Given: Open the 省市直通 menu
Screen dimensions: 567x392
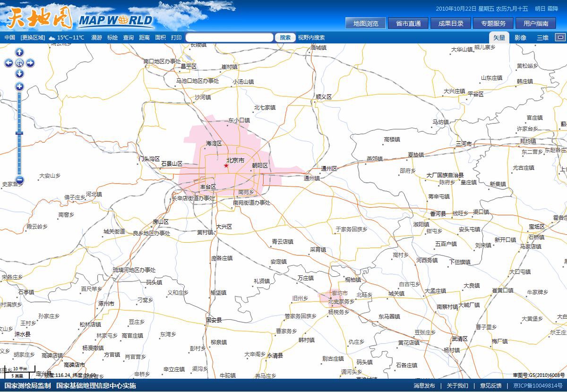Looking at the screenshot, I should (408, 23).
